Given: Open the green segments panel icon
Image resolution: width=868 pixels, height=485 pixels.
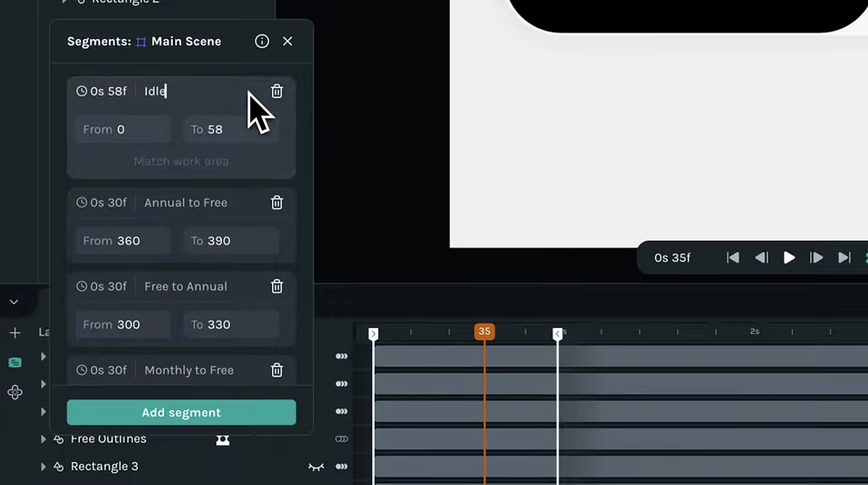Looking at the screenshot, I should [x=14, y=362].
